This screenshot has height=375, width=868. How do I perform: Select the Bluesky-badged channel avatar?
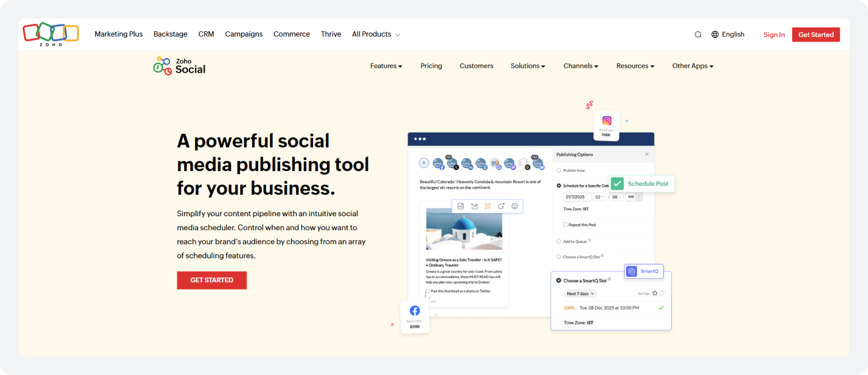pyautogui.click(x=539, y=164)
